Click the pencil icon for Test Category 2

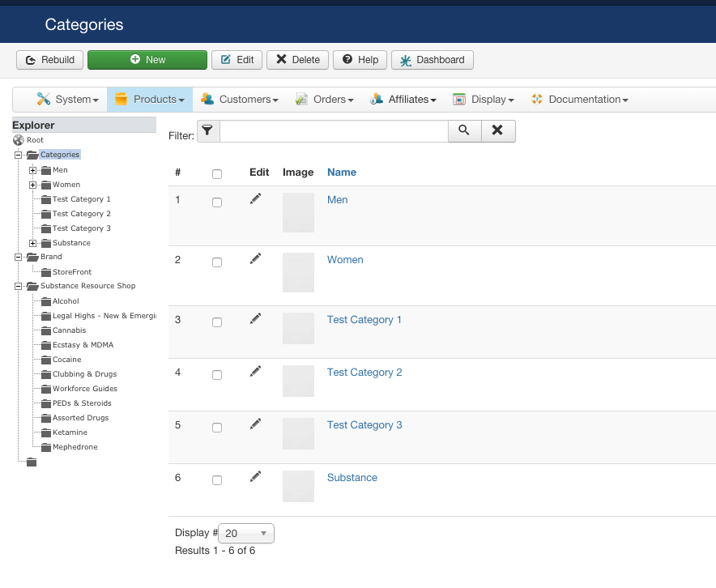(256, 372)
